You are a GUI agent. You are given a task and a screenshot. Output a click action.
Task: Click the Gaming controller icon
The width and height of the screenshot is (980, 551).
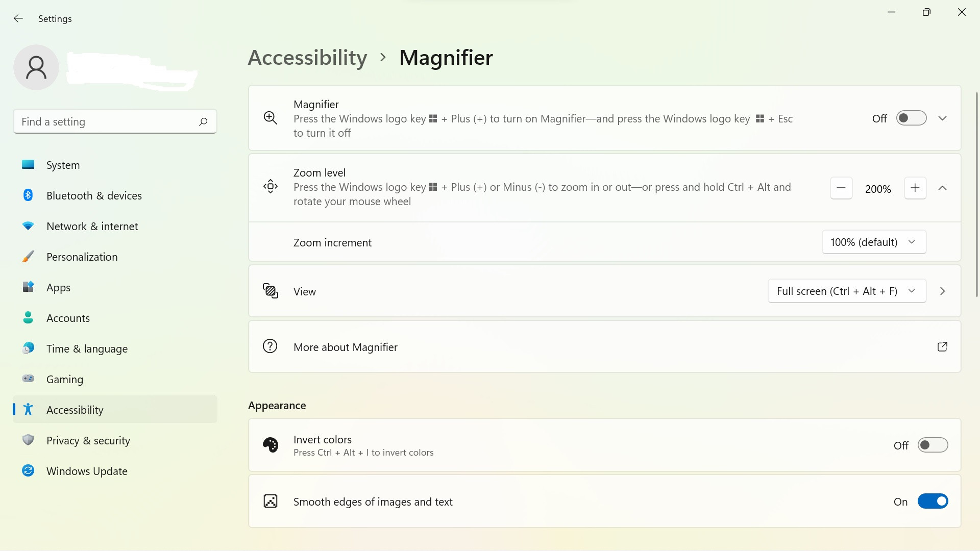28,379
